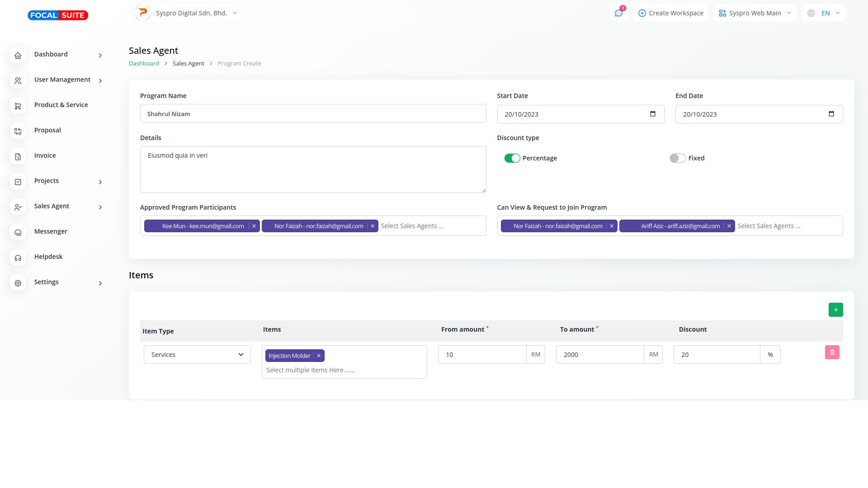Toggle the Percentage discount switch

512,158
